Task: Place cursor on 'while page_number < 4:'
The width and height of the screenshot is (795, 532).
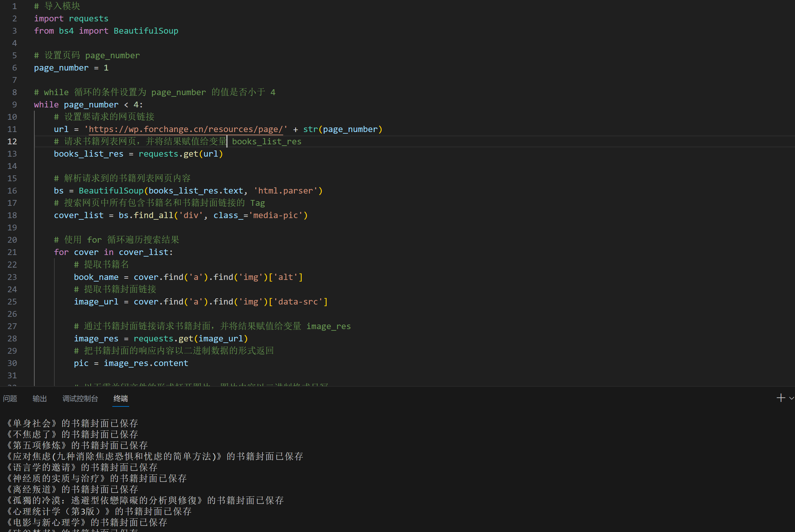Action: (x=88, y=105)
